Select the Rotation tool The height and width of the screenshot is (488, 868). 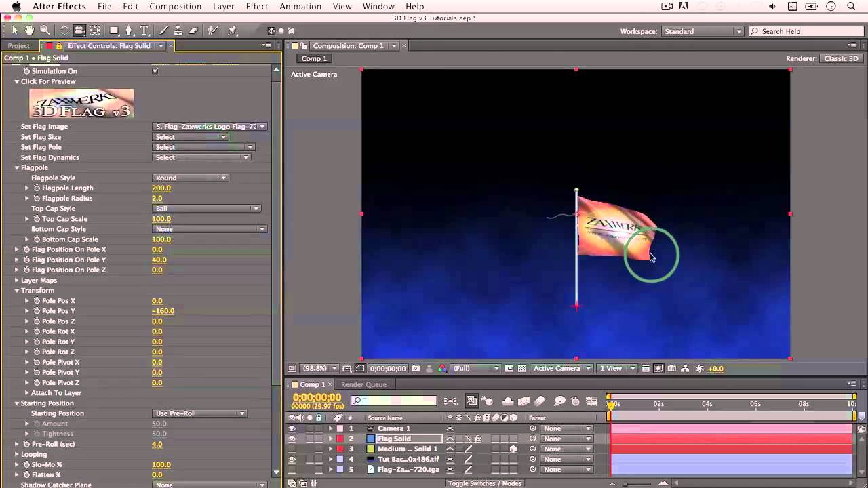tap(64, 30)
